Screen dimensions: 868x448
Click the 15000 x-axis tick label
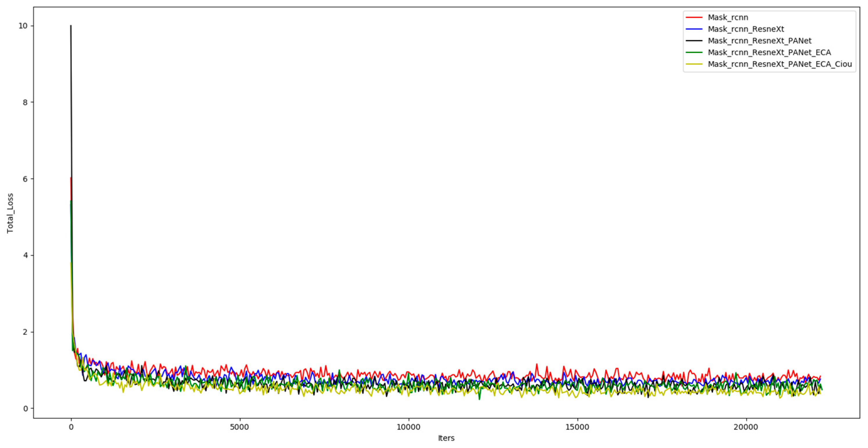[x=577, y=427]
